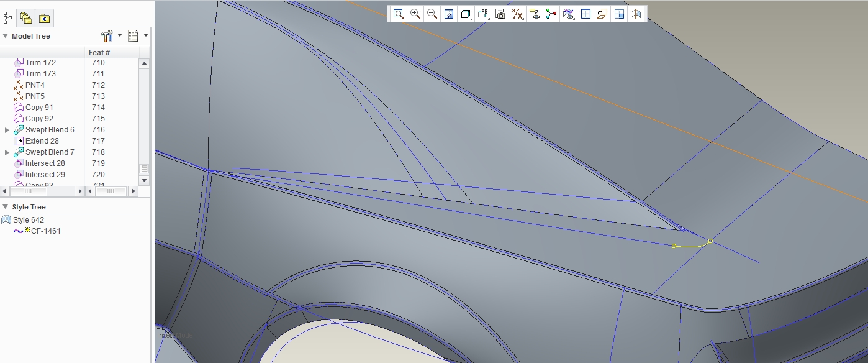The image size is (868, 363).
Task: Click the show four views icon
Action: coord(619,14)
